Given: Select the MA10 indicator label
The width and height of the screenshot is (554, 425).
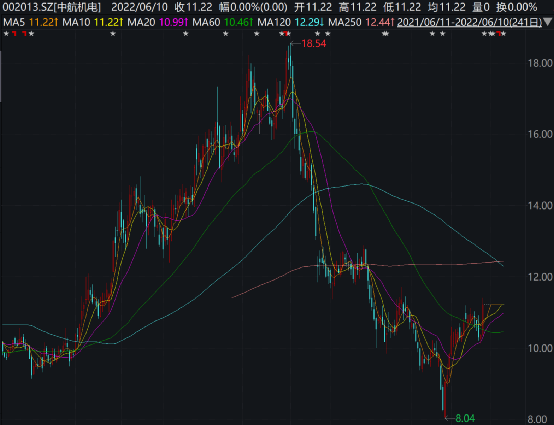Looking at the screenshot, I should (76, 22).
